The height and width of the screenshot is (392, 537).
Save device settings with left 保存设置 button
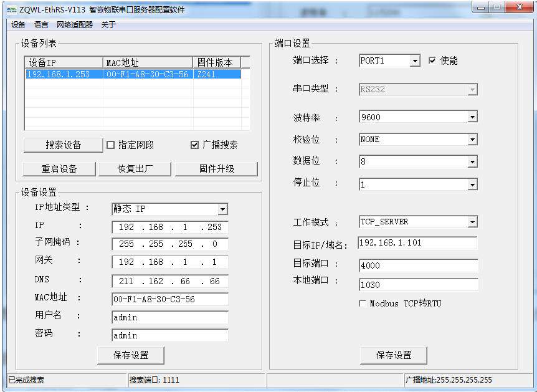[131, 355]
